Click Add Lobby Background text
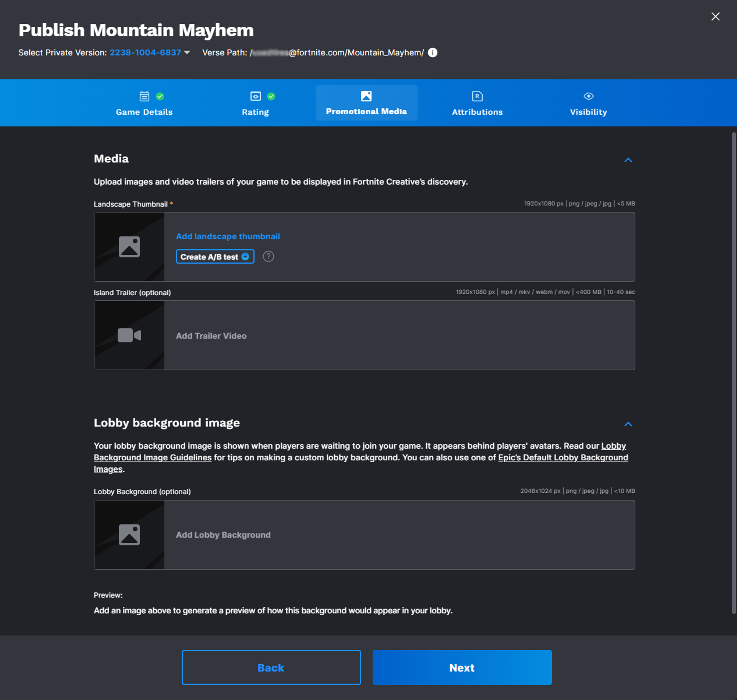 click(x=223, y=535)
